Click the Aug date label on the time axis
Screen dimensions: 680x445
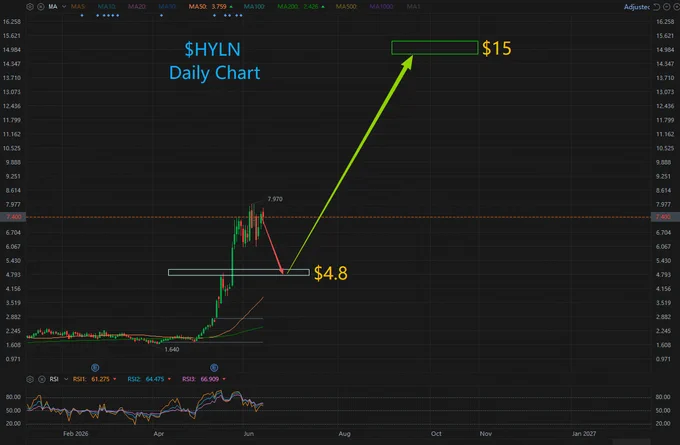click(x=344, y=434)
